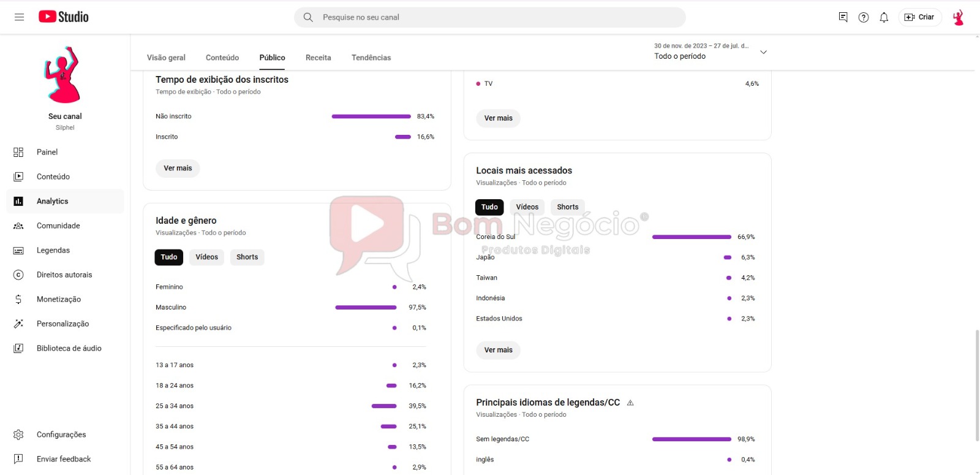Select Tudo filter in Locais mais acessados
Screen dimensions: 980x475
pos(489,207)
